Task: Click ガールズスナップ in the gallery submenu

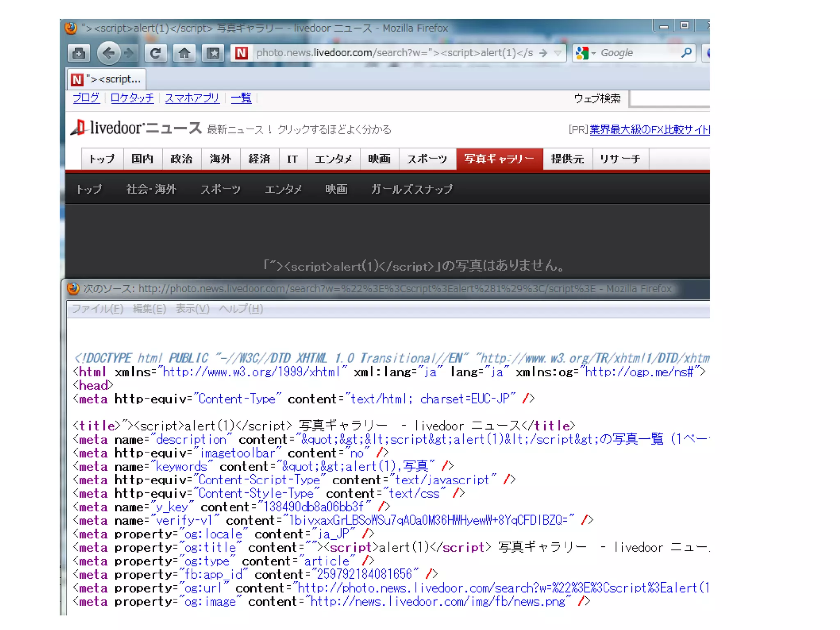Action: [x=411, y=189]
